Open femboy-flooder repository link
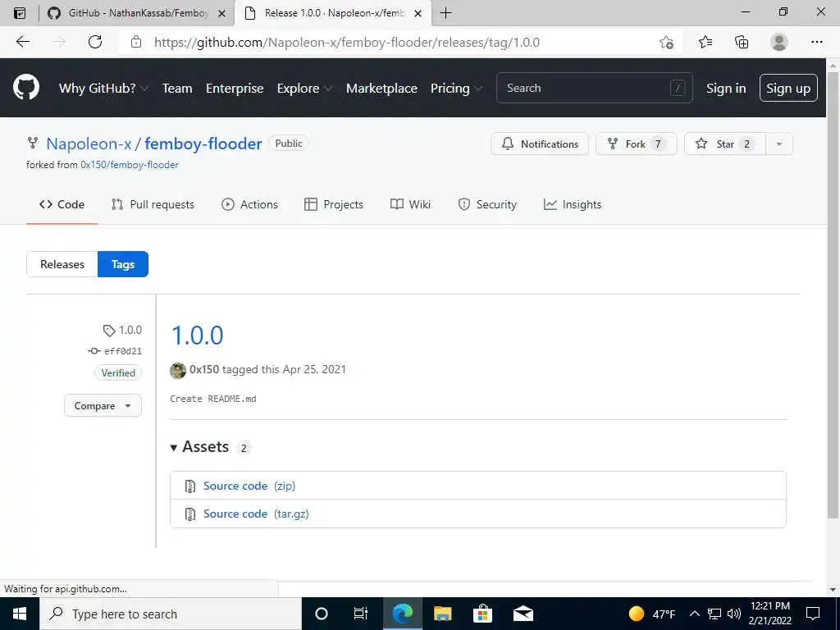The image size is (840, 630). [x=203, y=144]
